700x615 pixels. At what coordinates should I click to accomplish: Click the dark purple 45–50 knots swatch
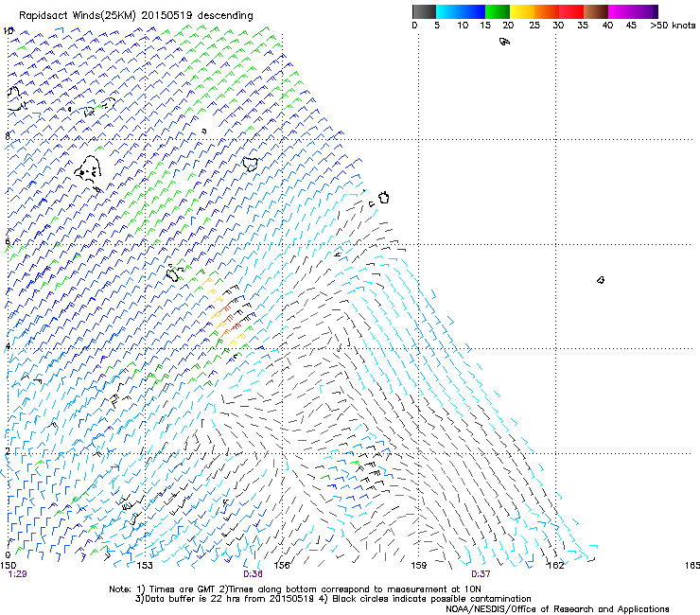tap(645, 11)
